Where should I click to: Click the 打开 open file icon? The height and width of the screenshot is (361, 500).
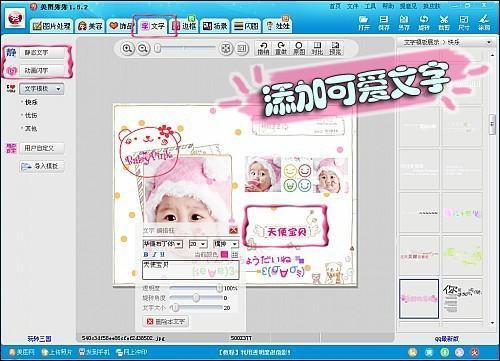coord(364,23)
